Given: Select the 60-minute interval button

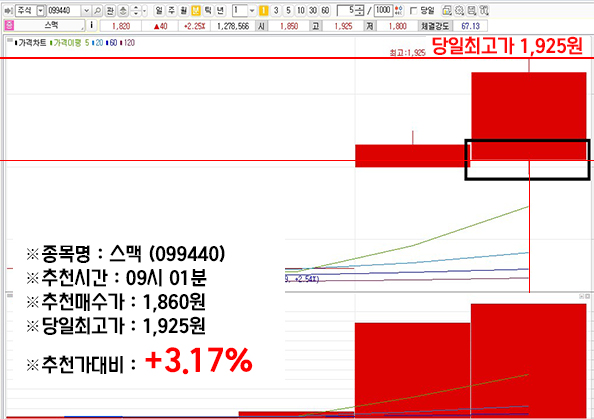Looking at the screenshot, I should pos(325,11).
